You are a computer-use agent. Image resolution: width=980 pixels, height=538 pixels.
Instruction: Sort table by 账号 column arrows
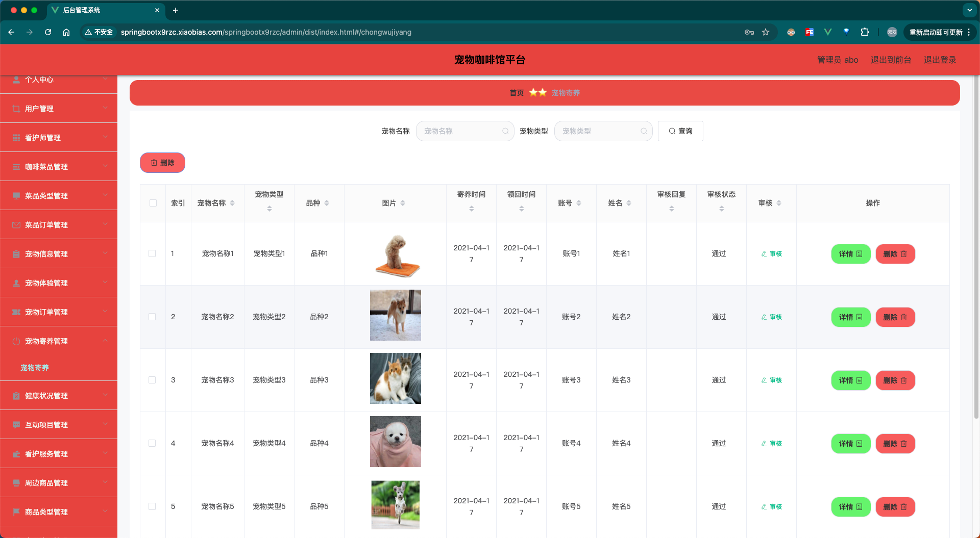point(579,203)
